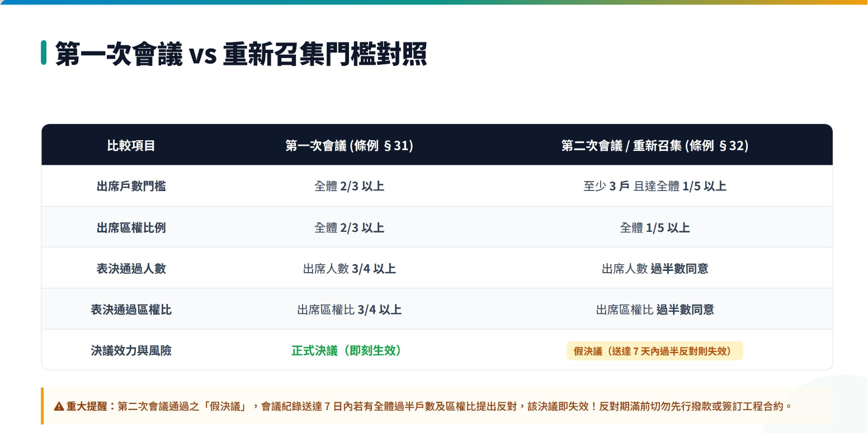The height and width of the screenshot is (433, 868).
Task: Select the 出席區權比例 row label
Action: pyautogui.click(x=131, y=228)
